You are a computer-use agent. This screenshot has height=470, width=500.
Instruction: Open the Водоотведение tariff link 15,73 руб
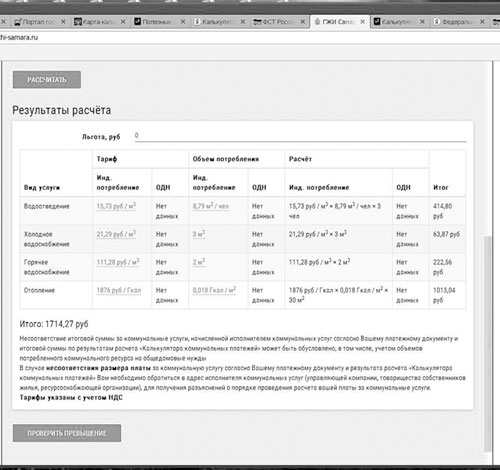[x=116, y=206]
